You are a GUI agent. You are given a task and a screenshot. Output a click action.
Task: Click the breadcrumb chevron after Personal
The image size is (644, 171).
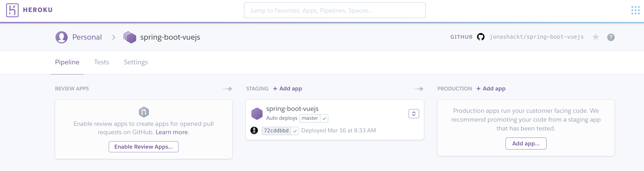tap(114, 37)
